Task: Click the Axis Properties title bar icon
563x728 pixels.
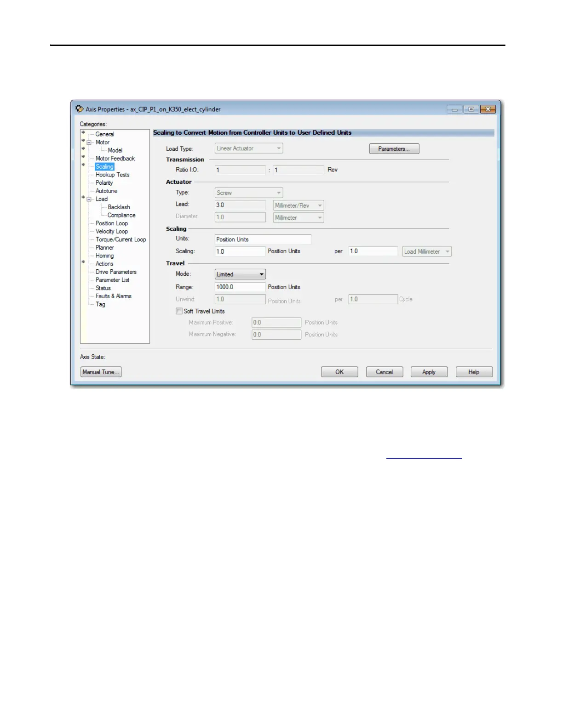Action: click(x=79, y=109)
